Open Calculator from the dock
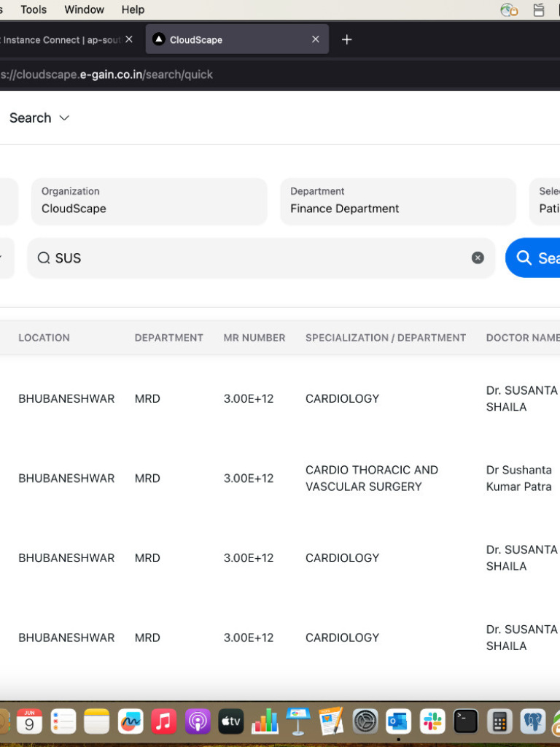This screenshot has height=747, width=560. [x=499, y=721]
